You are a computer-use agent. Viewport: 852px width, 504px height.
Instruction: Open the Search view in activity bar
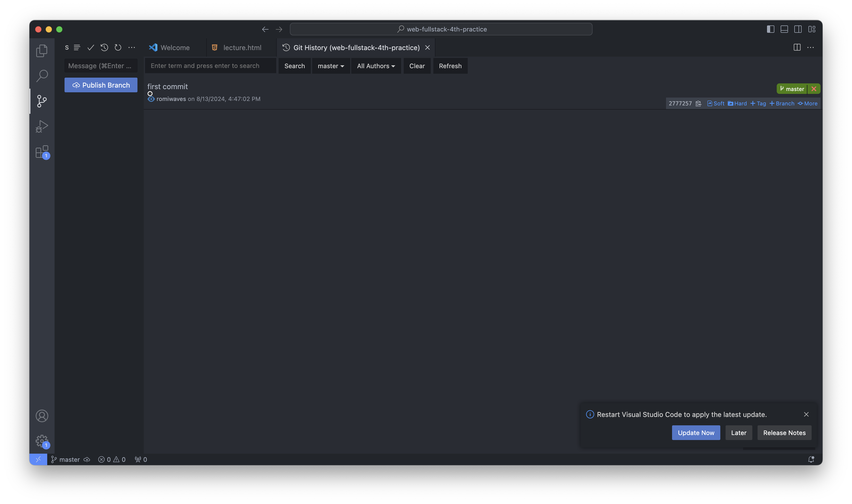point(42,76)
